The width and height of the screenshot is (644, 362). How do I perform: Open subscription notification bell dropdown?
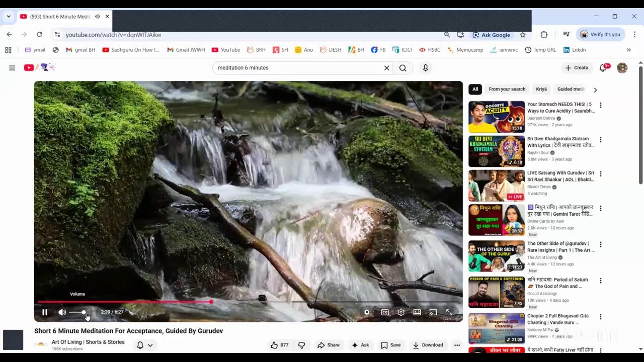click(x=145, y=345)
